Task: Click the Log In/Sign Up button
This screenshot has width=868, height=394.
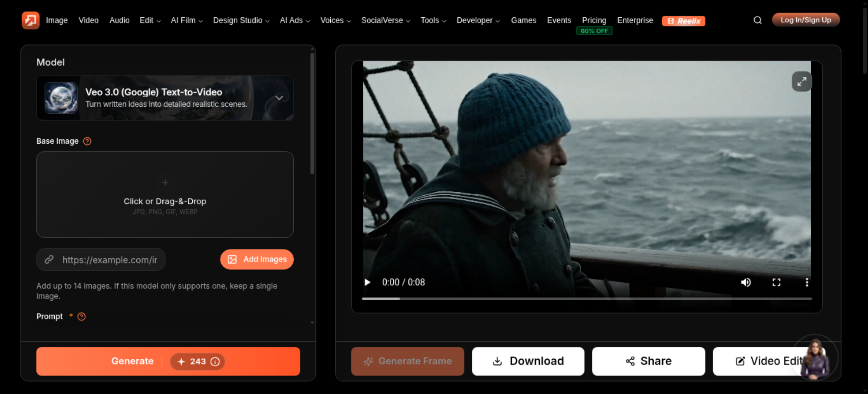Action: tap(806, 20)
